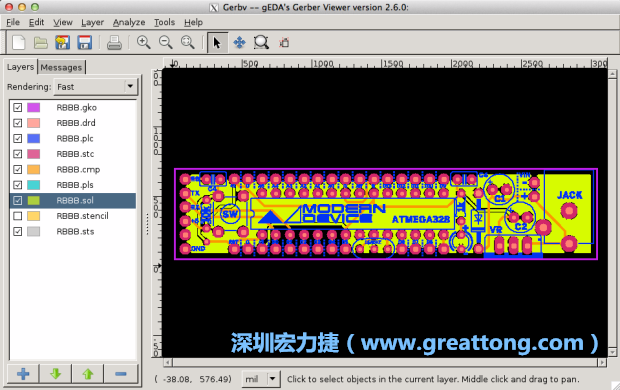Select the Pan move tool
The width and height of the screenshot is (620, 390).
[x=239, y=42]
